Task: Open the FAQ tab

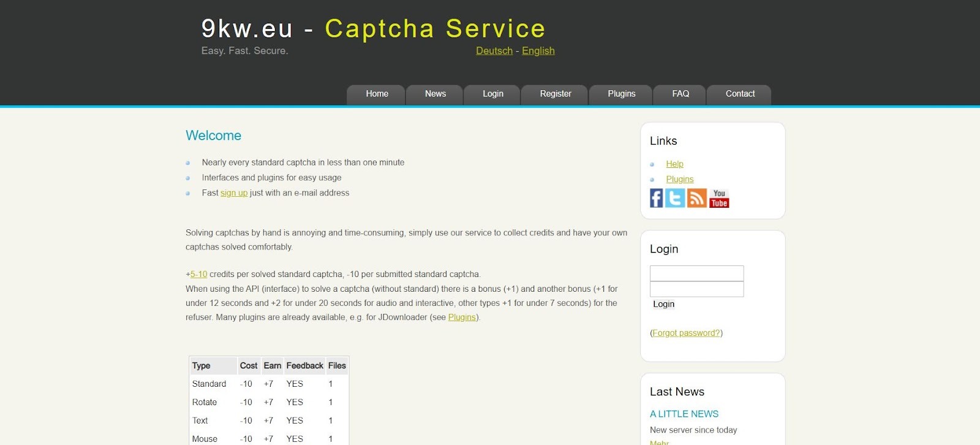Action: [x=680, y=94]
